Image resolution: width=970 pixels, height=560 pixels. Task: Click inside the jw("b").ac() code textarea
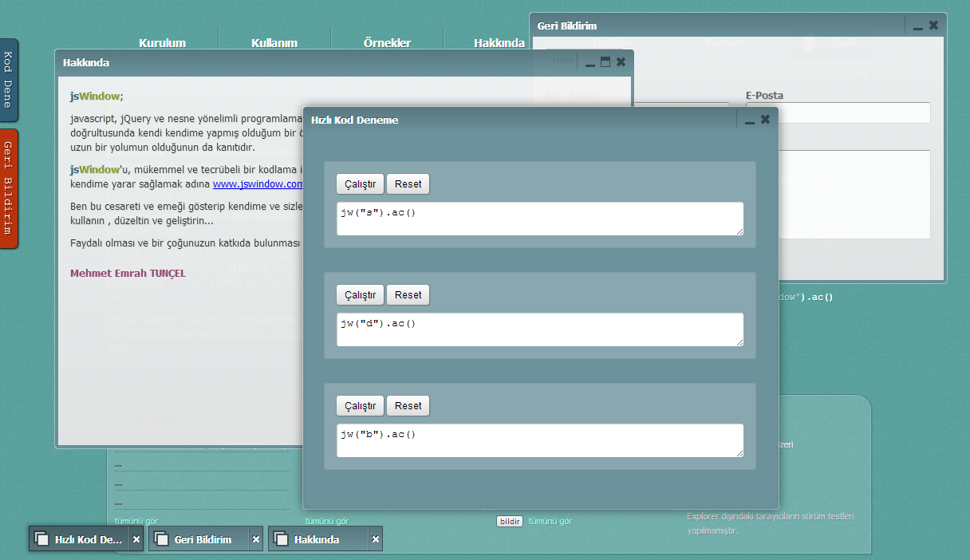(539, 440)
